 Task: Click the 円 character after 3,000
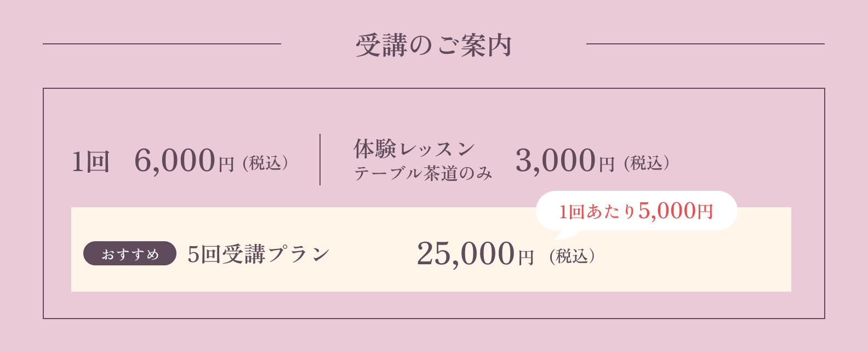click(x=607, y=164)
